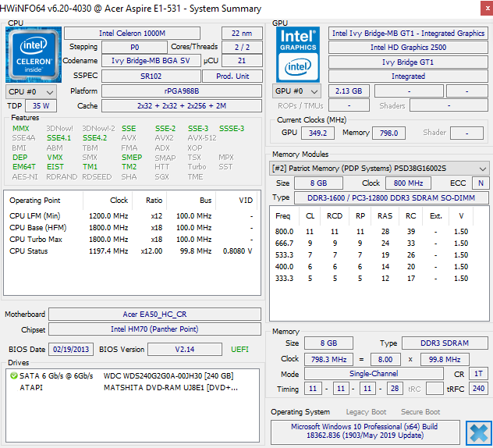Click the Single-Channel mode field
The height and width of the screenshot is (448, 493).
coord(374,373)
